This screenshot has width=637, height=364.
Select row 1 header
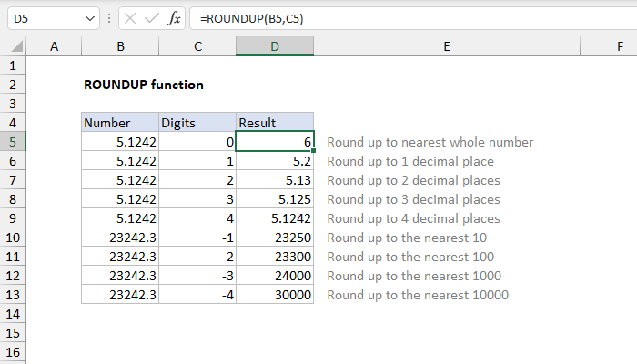tap(13, 66)
